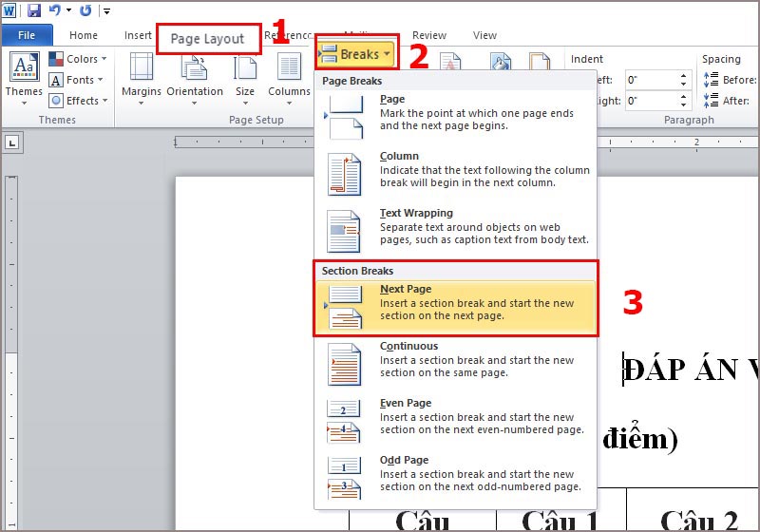
Task: Select Even Page section break
Action: tap(455, 421)
